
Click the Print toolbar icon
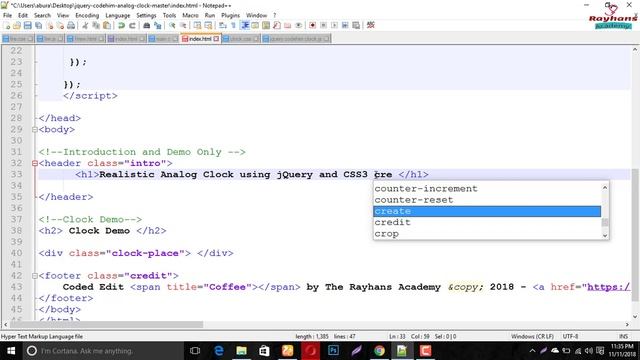coord(71,25)
